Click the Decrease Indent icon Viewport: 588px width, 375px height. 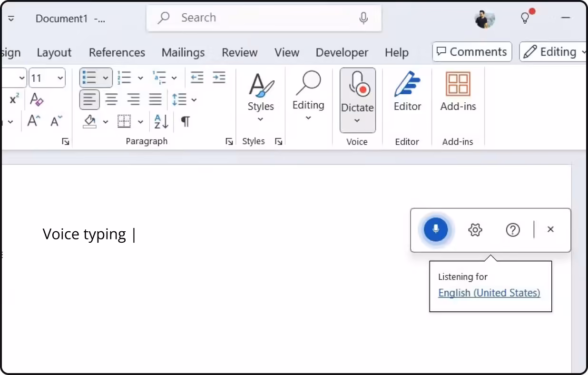[x=197, y=78]
